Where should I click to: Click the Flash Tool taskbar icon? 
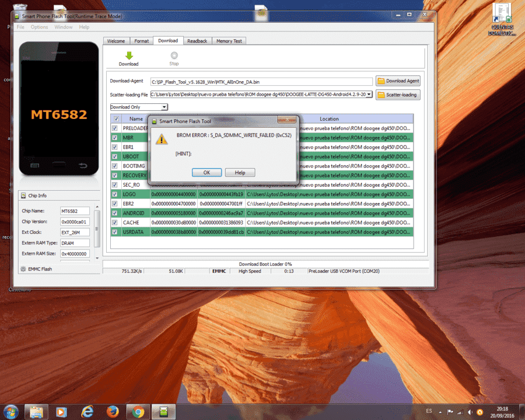coord(163,412)
